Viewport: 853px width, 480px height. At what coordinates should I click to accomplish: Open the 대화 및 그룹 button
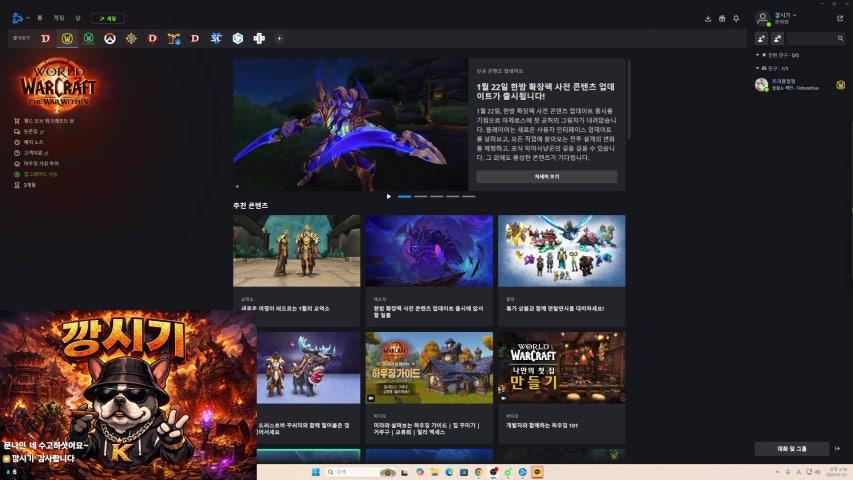792,449
